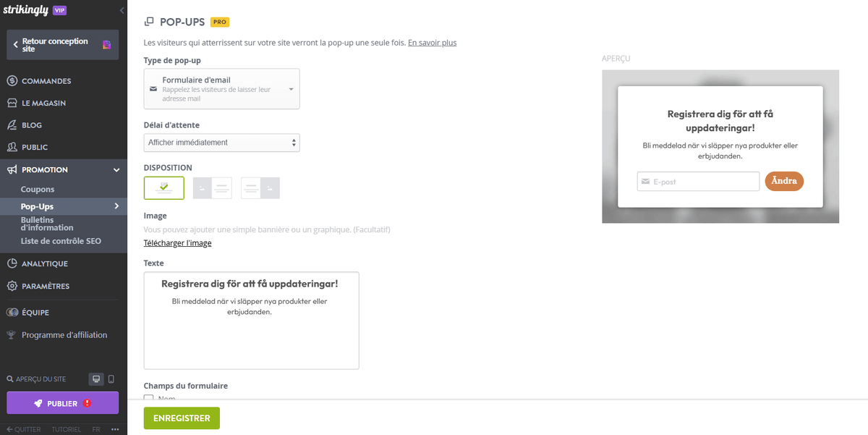Select the BLOG sidebar icon
The image size is (868, 435).
pyautogui.click(x=10, y=124)
